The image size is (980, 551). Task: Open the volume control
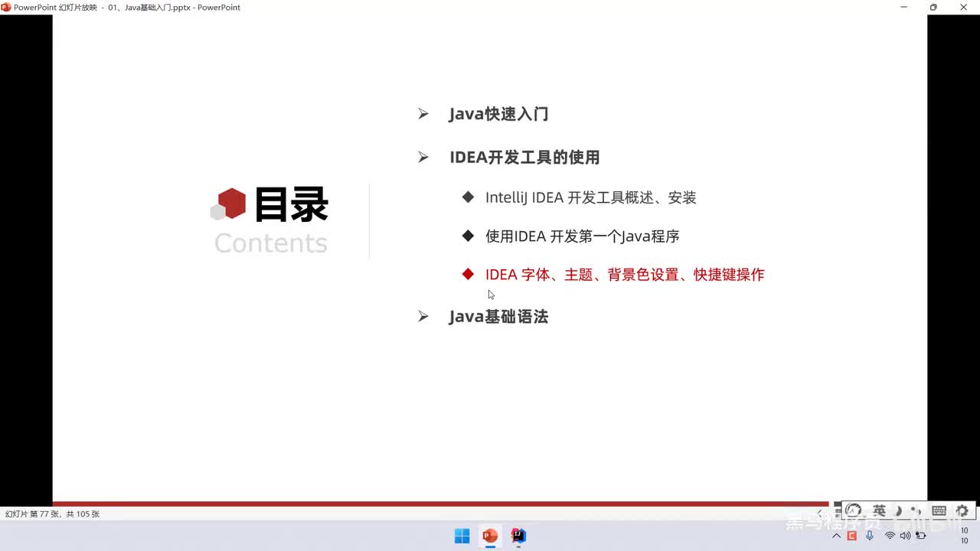click(x=905, y=536)
